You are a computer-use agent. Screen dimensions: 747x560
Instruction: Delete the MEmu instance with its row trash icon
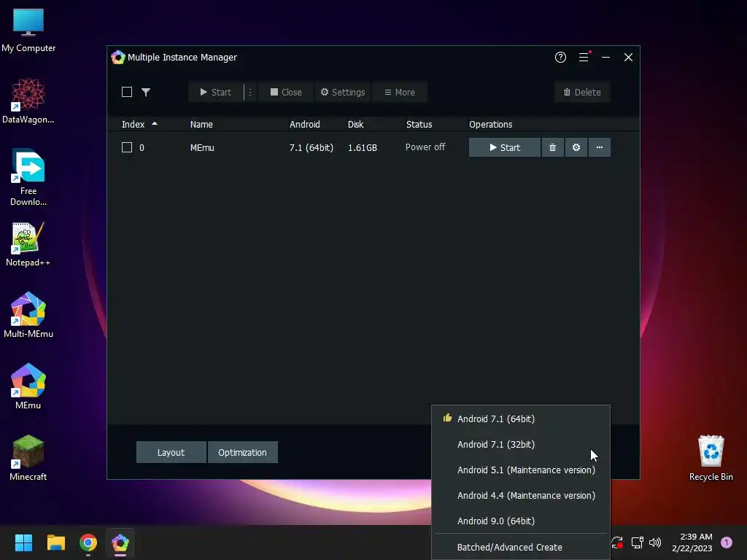point(553,147)
